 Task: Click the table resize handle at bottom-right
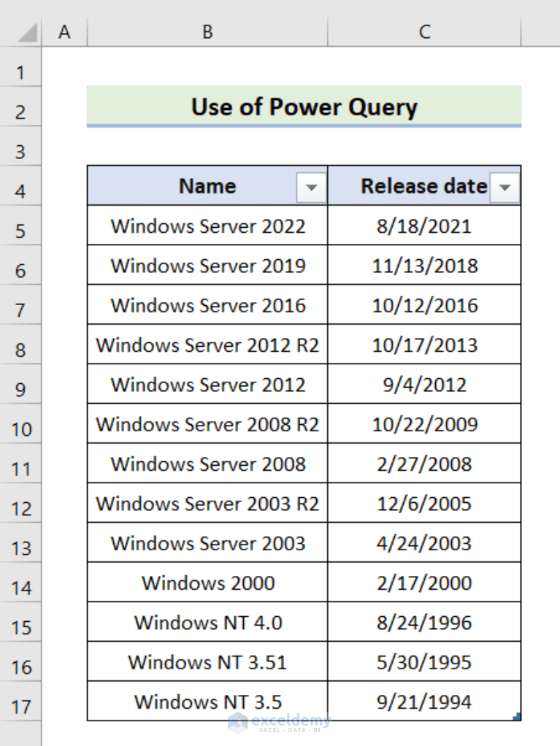pyautogui.click(x=518, y=718)
